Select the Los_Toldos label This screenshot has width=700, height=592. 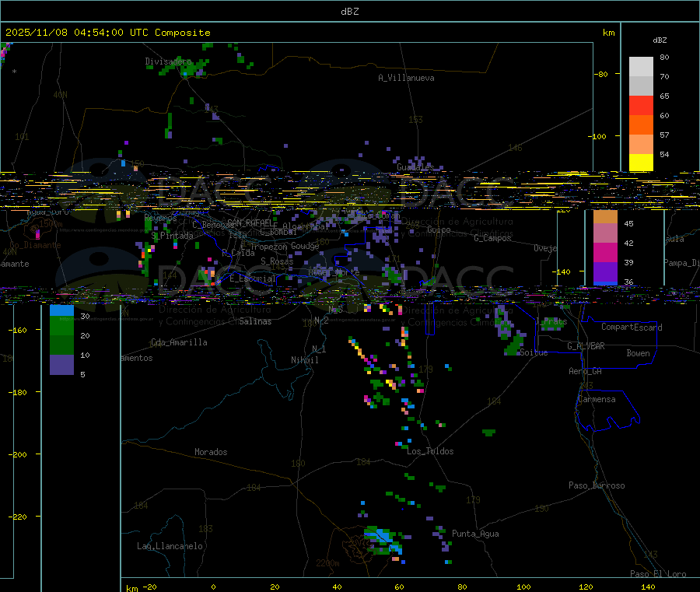pos(430,451)
